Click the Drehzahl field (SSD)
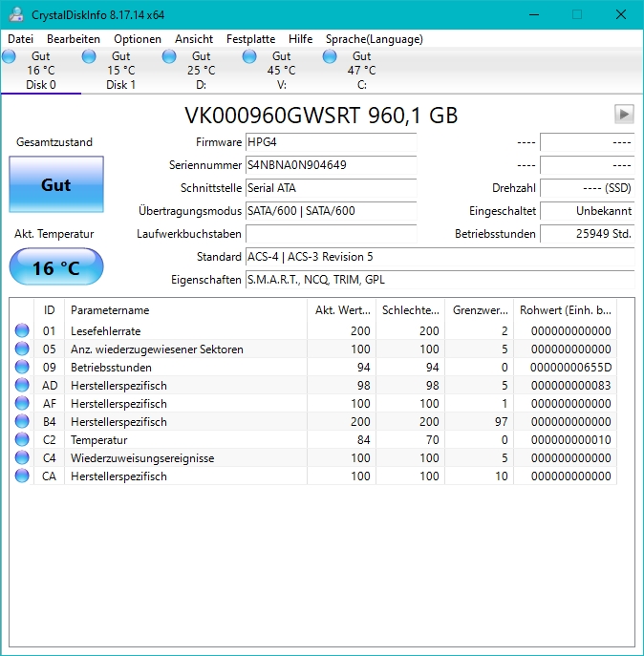 (587, 188)
